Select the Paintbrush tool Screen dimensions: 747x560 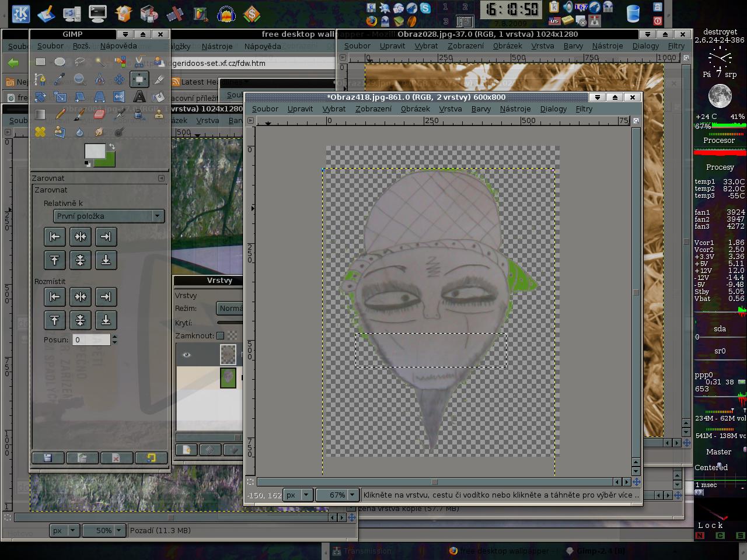(x=80, y=114)
